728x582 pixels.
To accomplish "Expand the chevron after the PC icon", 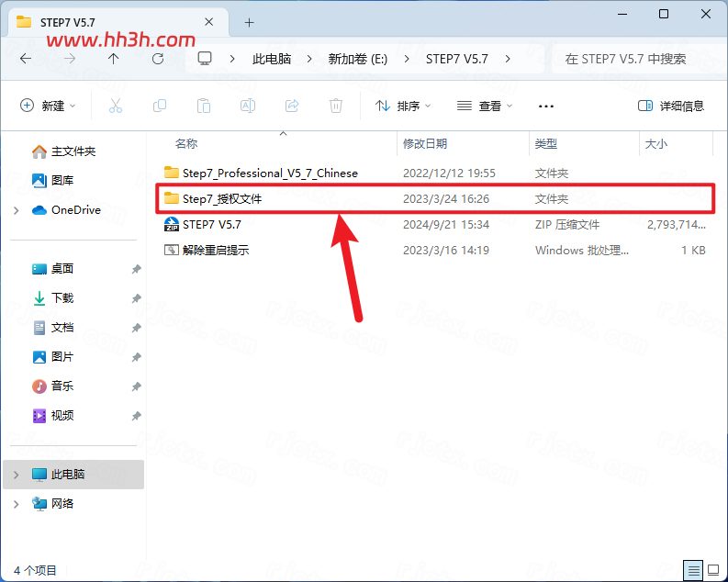I will pos(232,59).
